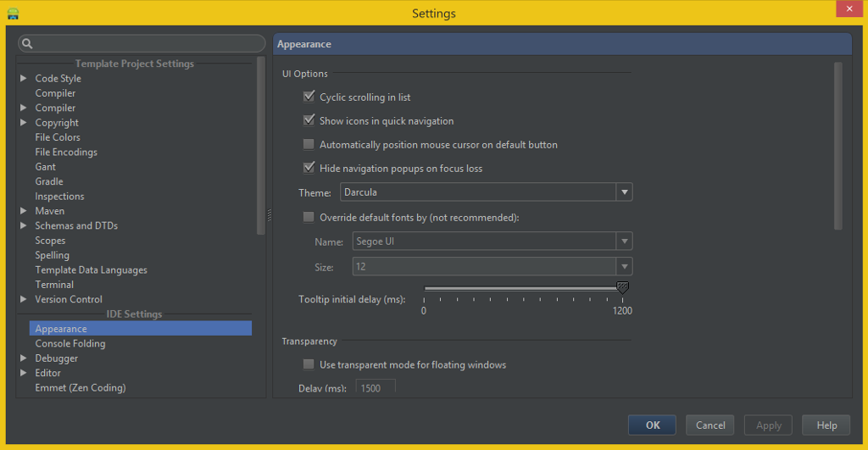Select Scopes settings item

pyautogui.click(x=50, y=240)
